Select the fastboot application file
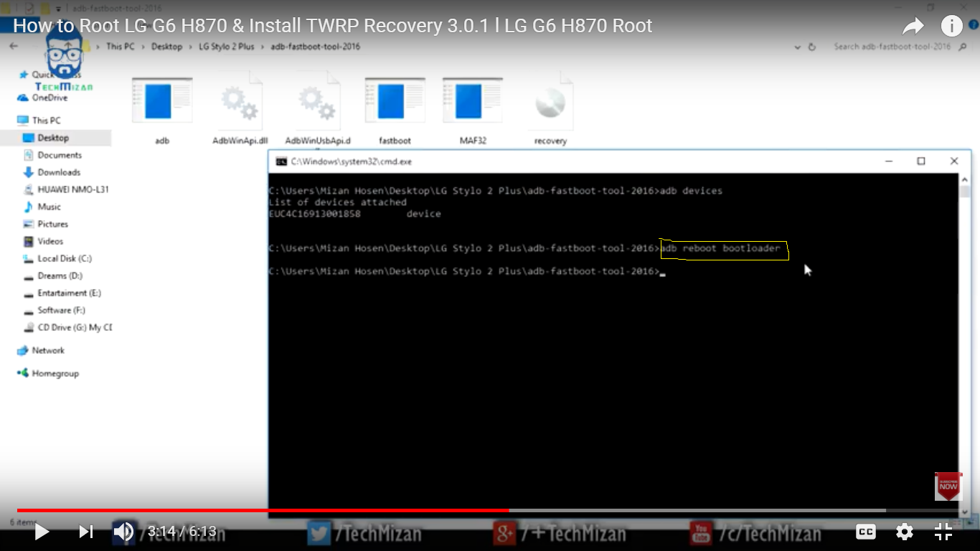 395,110
